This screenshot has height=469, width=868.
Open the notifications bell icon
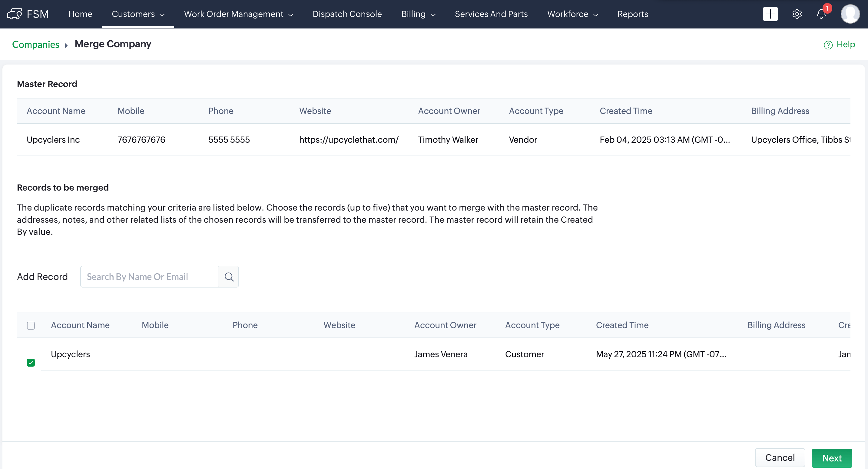(x=821, y=14)
